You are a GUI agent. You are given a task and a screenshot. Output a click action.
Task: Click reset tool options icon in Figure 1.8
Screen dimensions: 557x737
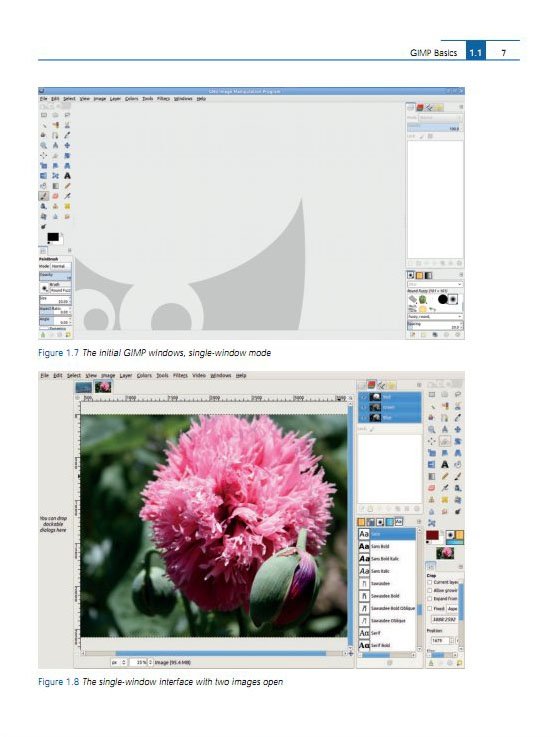click(x=460, y=663)
